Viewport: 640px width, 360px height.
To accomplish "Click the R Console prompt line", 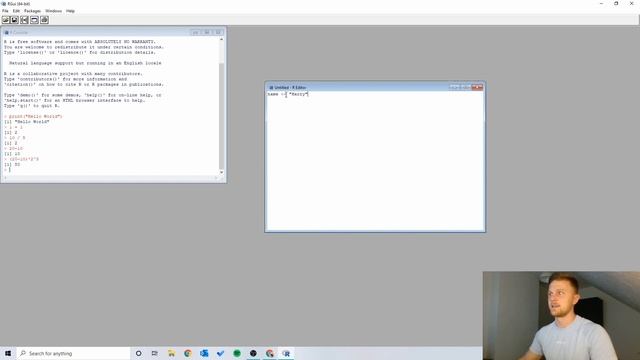I will pyautogui.click(x=8, y=169).
